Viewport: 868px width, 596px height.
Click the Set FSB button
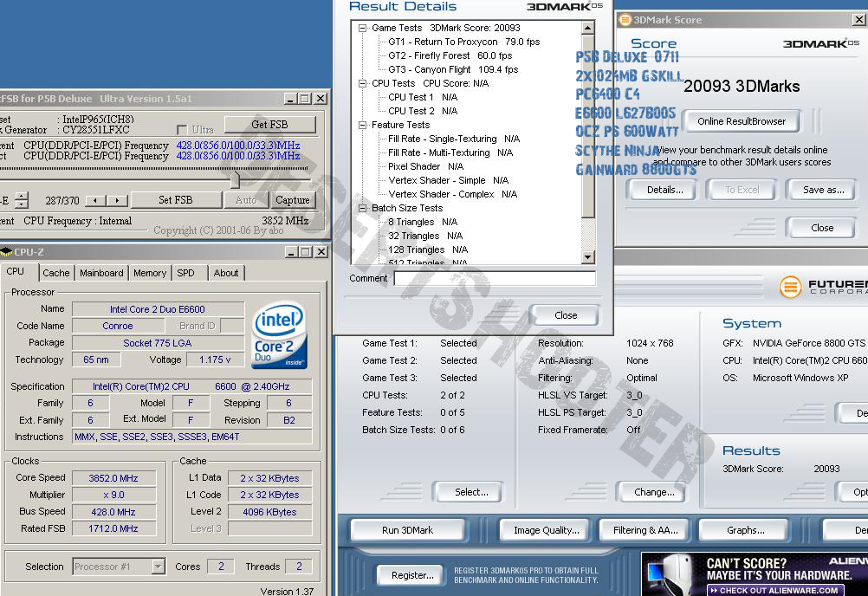pyautogui.click(x=175, y=200)
